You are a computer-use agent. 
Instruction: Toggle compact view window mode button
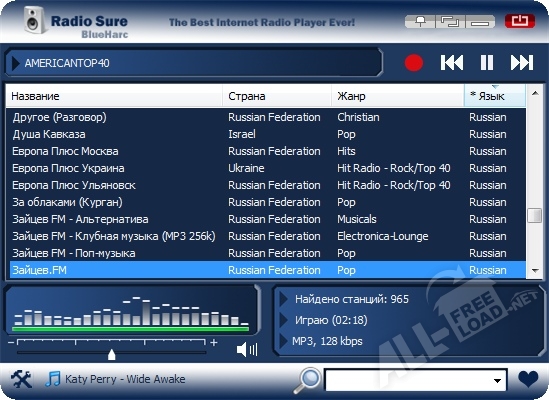coord(450,22)
